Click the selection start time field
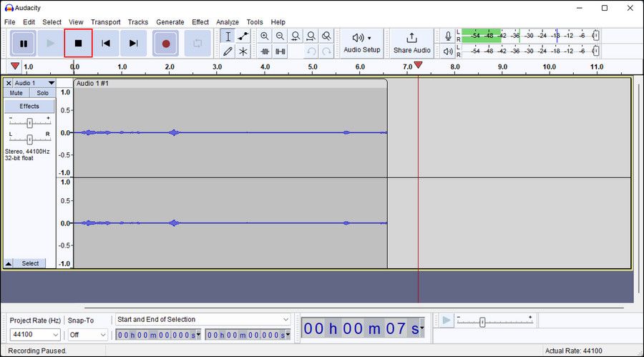Image resolution: width=644 pixels, height=357 pixels. click(x=158, y=336)
